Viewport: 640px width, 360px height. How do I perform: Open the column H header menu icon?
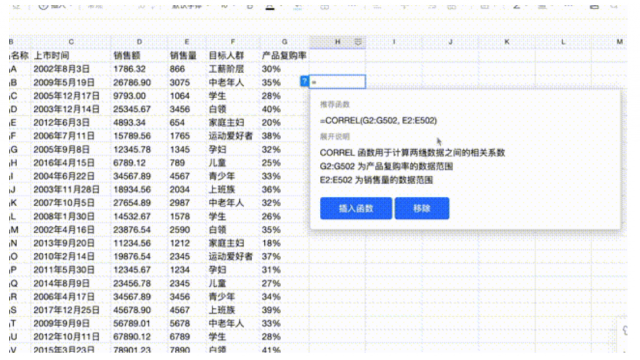pyautogui.click(x=358, y=42)
